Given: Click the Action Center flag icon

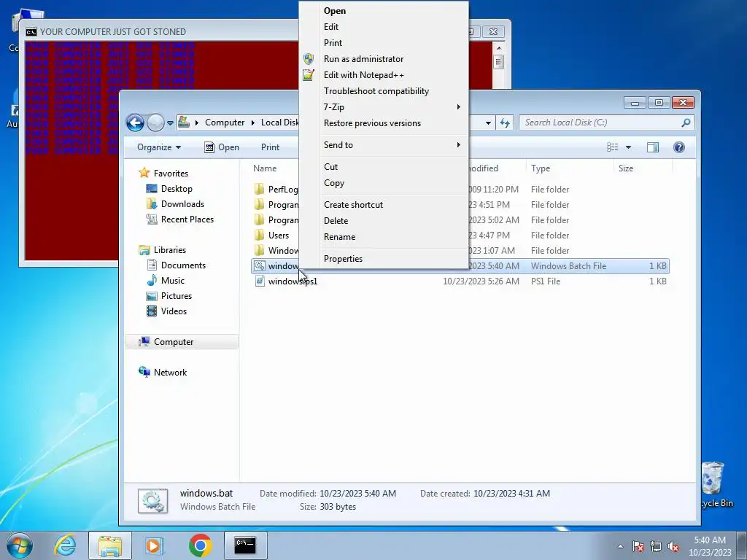Looking at the screenshot, I should coord(638,546).
